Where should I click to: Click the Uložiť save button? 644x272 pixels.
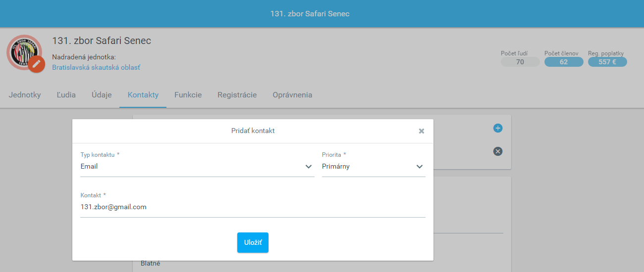click(253, 242)
